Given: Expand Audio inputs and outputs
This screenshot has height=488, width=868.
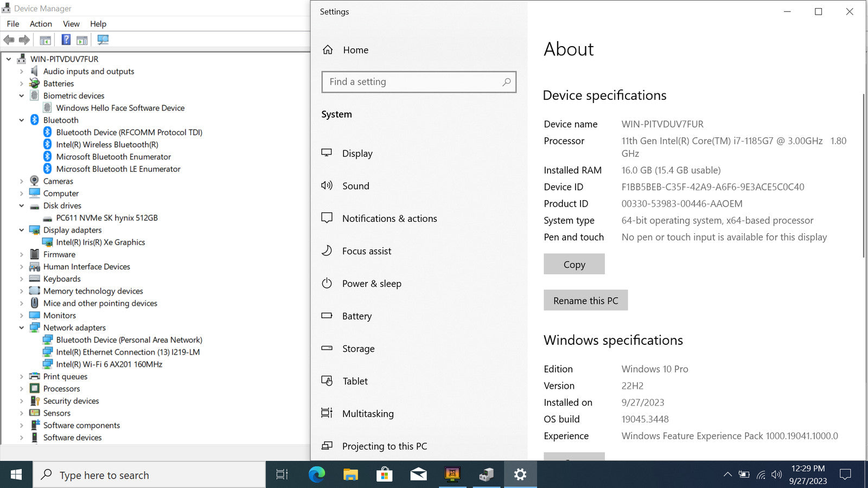Looking at the screenshot, I should point(22,71).
